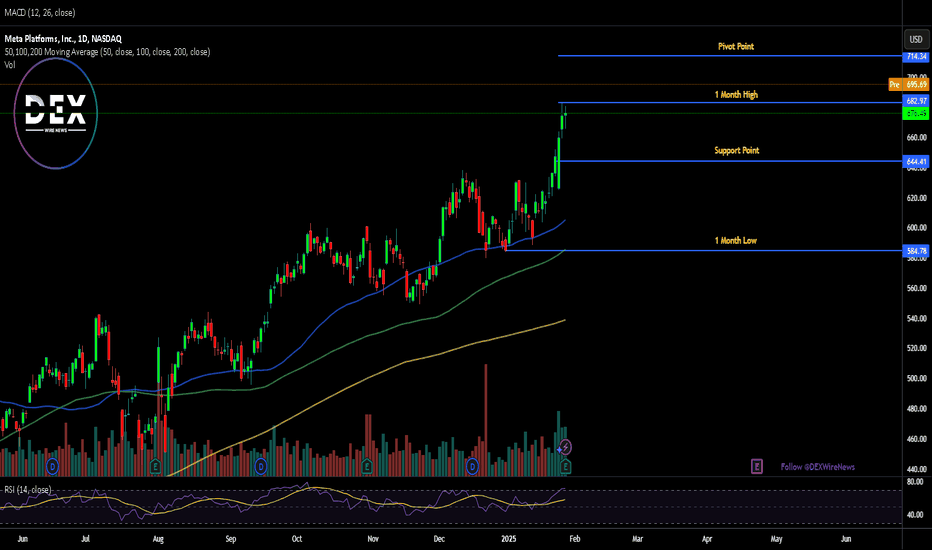The width and height of the screenshot is (932, 550).
Task: Click the 644.41 support price tag
Action: click(x=916, y=162)
